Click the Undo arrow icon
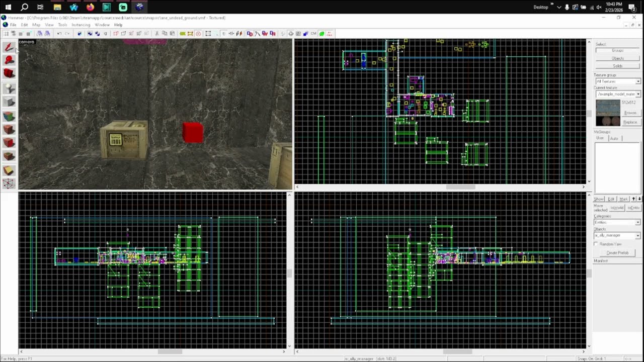 (59, 33)
